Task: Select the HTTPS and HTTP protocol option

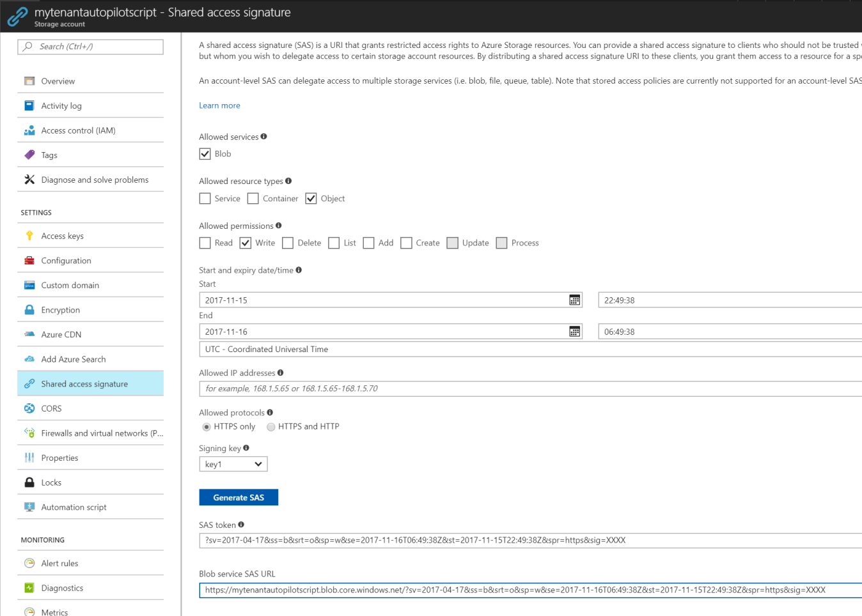Action: (x=270, y=426)
